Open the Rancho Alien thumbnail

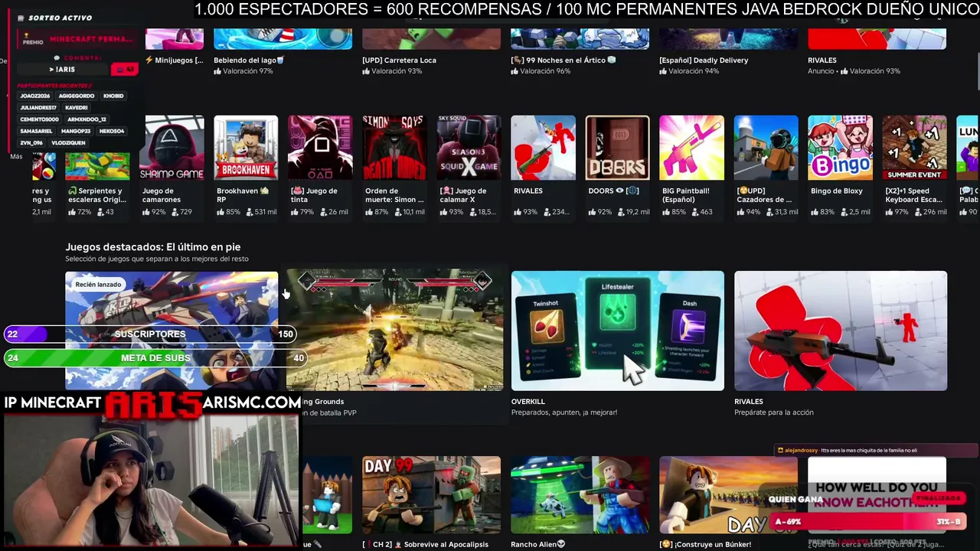[x=580, y=495]
